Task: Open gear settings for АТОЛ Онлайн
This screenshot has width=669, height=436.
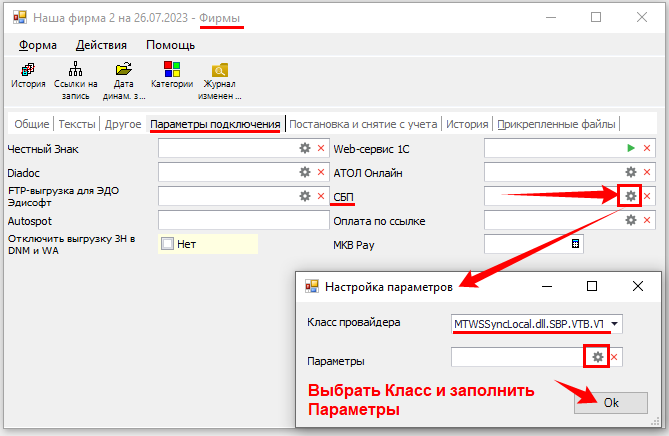Action: click(630, 172)
